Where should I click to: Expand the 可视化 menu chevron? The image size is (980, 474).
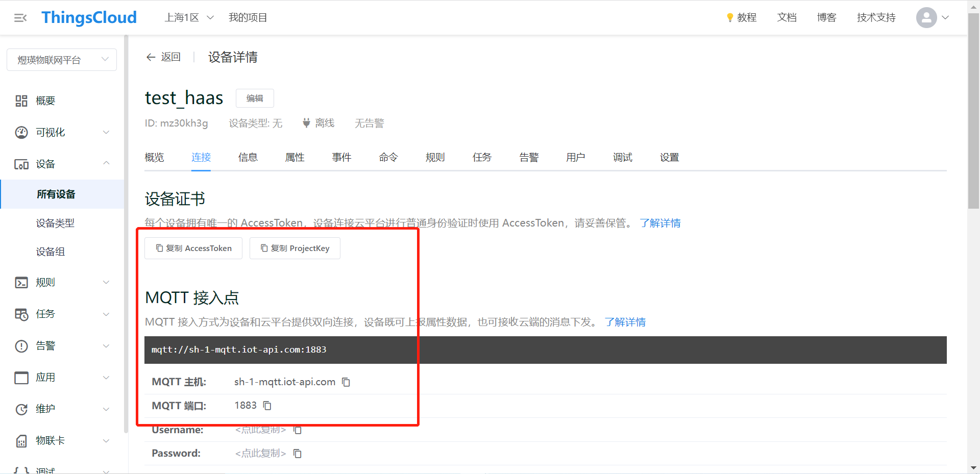[x=106, y=133]
